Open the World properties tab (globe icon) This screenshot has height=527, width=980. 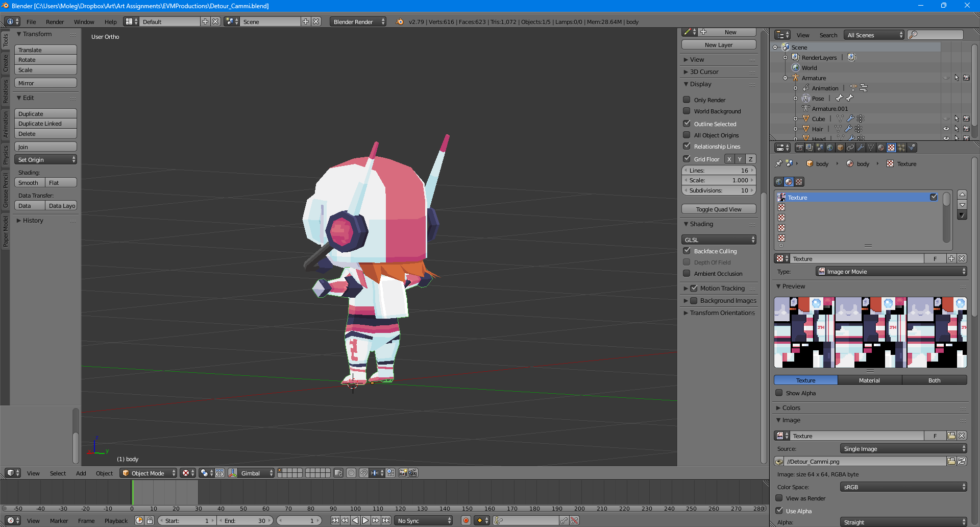tap(830, 148)
